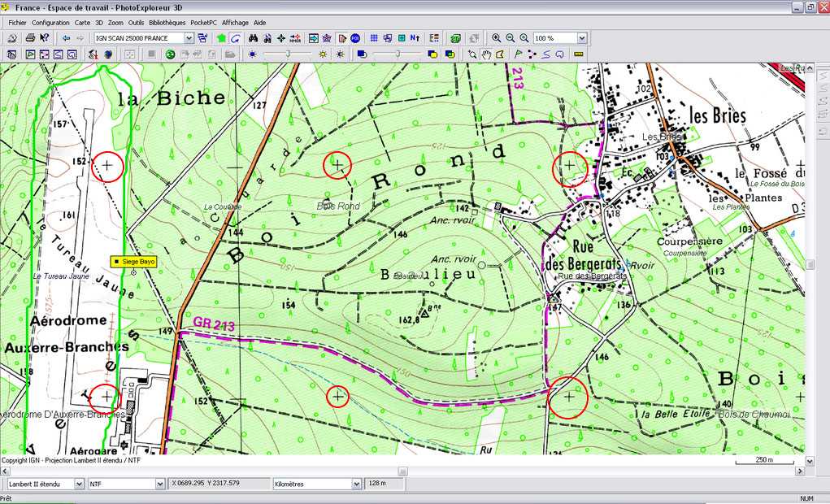Adjust the transparency overlay slider handle
This screenshot has width=830, height=504.
(398, 54)
